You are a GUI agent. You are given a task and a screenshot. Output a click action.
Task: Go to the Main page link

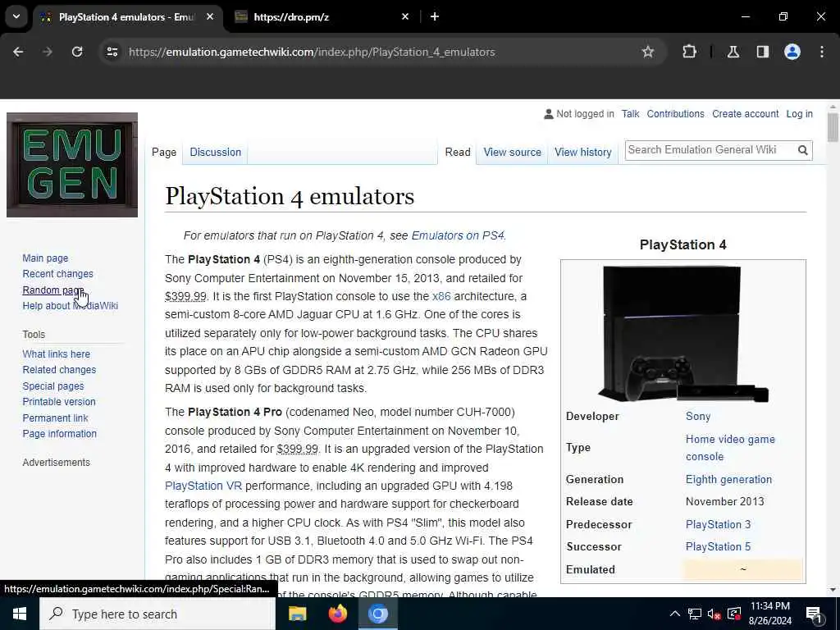coord(45,258)
